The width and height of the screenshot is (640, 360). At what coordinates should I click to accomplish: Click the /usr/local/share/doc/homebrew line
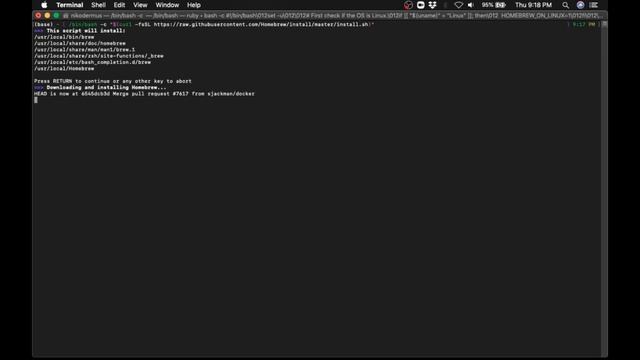tap(80, 43)
